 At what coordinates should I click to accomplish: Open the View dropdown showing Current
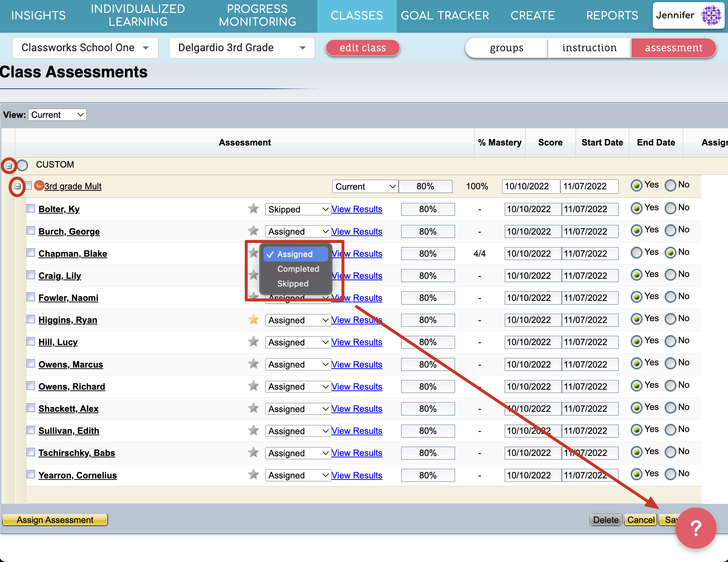[57, 115]
